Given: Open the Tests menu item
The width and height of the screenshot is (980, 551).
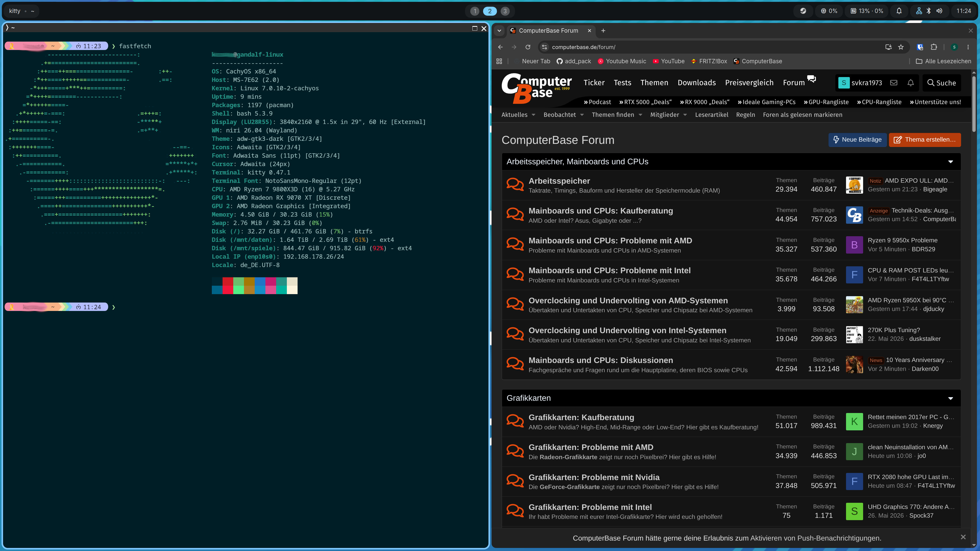Looking at the screenshot, I should [622, 83].
